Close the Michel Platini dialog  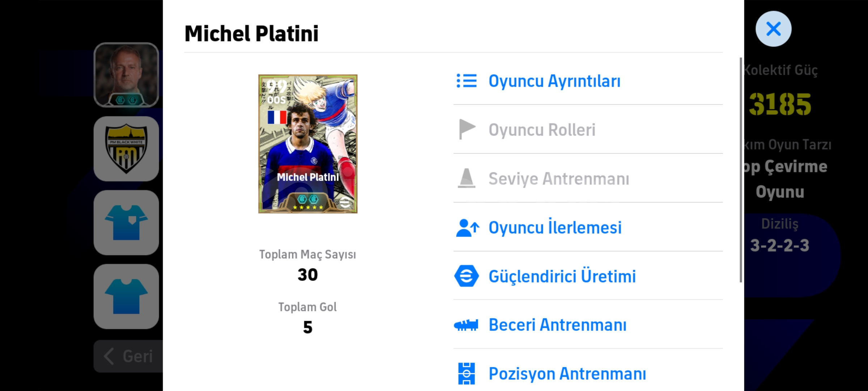click(x=773, y=29)
